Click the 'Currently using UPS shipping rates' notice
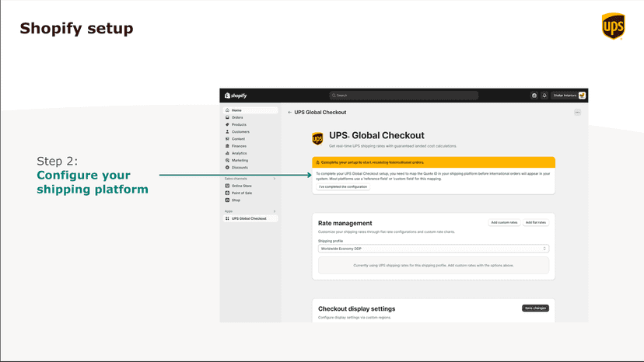This screenshot has width=644, height=362. click(433, 266)
